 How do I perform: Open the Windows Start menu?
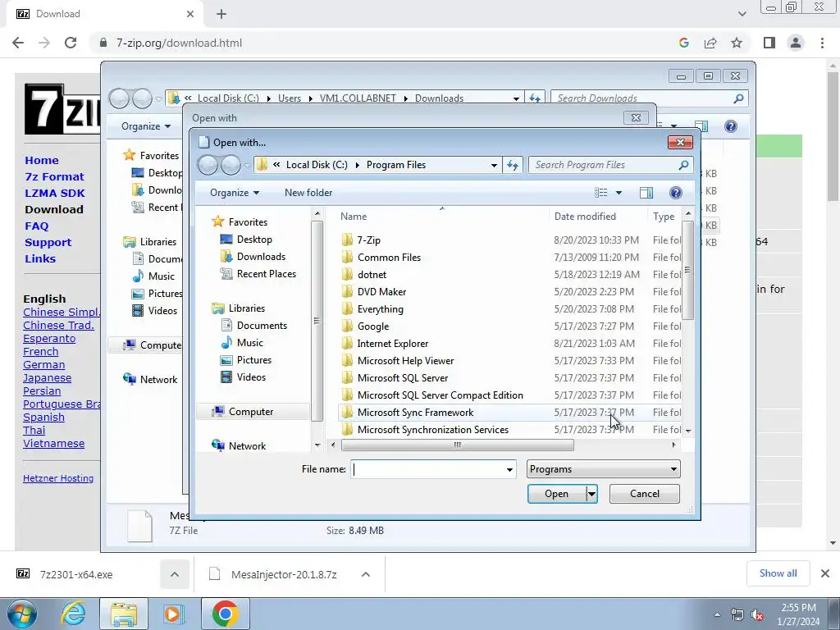click(x=22, y=614)
